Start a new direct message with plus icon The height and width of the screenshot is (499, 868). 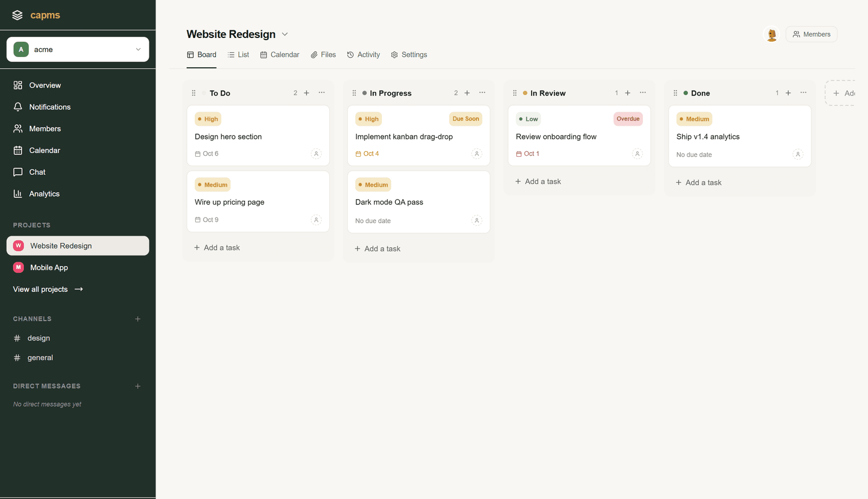coord(138,386)
